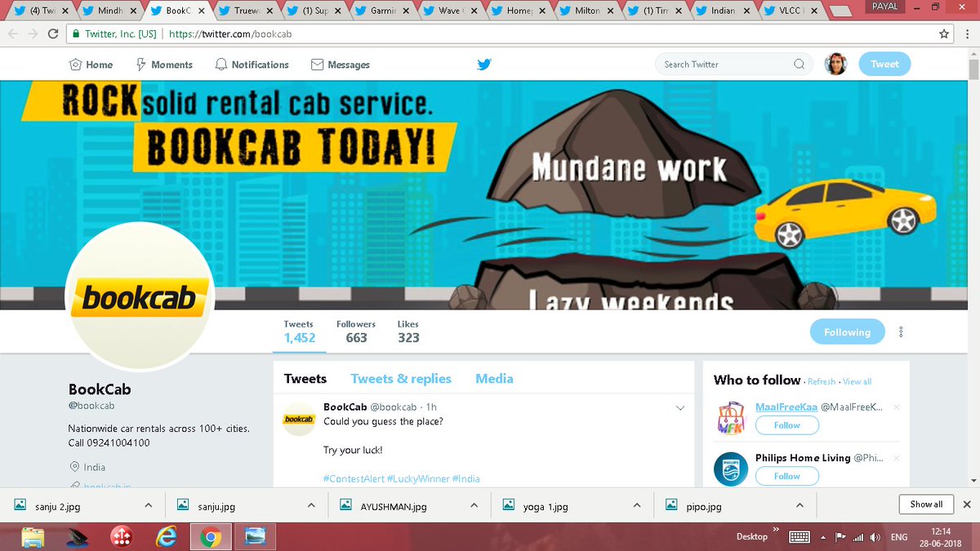This screenshot has width=980, height=551.
Task: Open menu for pipo.jpg download
Action: [801, 506]
